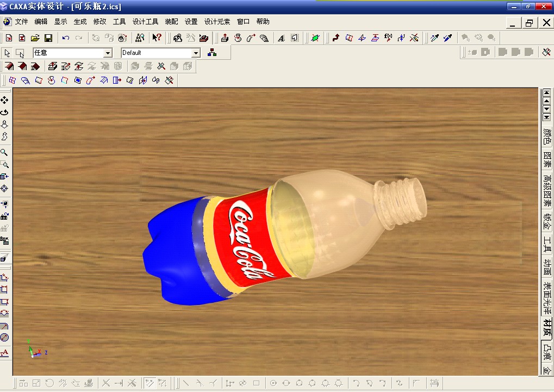Open the 设计工具 menu
The height and width of the screenshot is (392, 554).
click(x=145, y=22)
